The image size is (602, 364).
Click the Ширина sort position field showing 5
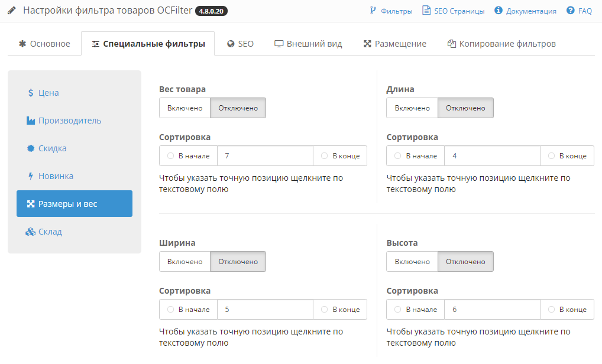[265, 310]
